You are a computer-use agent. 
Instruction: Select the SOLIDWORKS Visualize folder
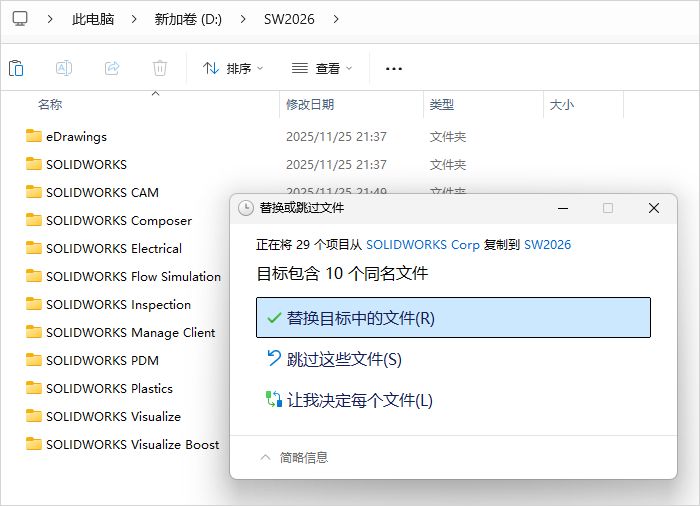click(113, 416)
